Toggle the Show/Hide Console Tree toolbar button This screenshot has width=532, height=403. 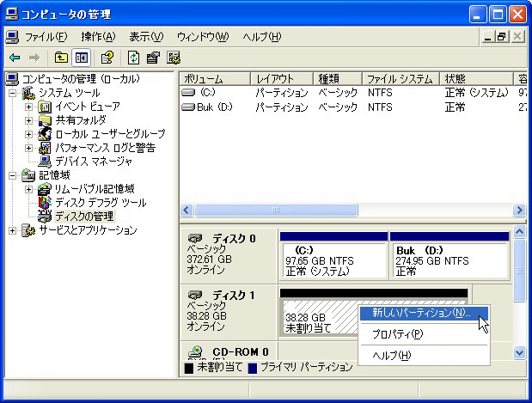coord(82,58)
